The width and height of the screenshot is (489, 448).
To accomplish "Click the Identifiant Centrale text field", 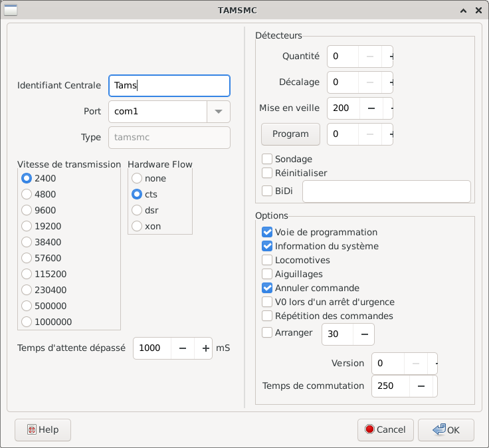I will [169, 85].
